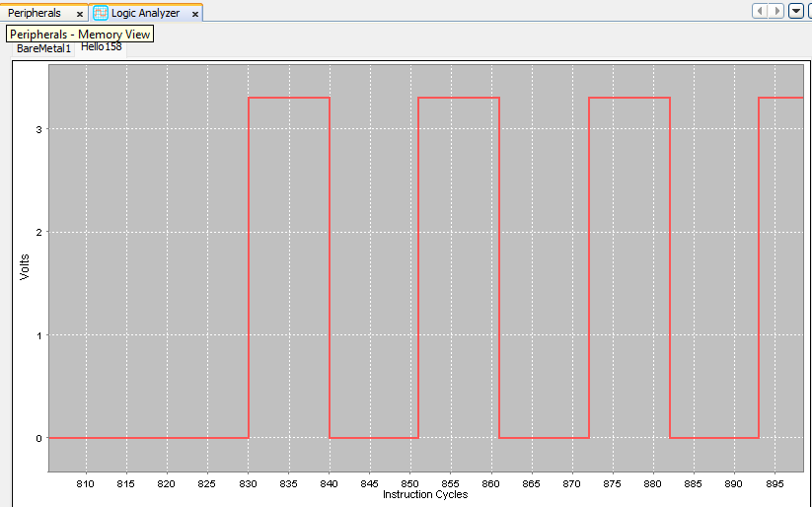Click the Logic Analyzer waveform icon
This screenshot has width=812, height=507.
[x=101, y=13]
